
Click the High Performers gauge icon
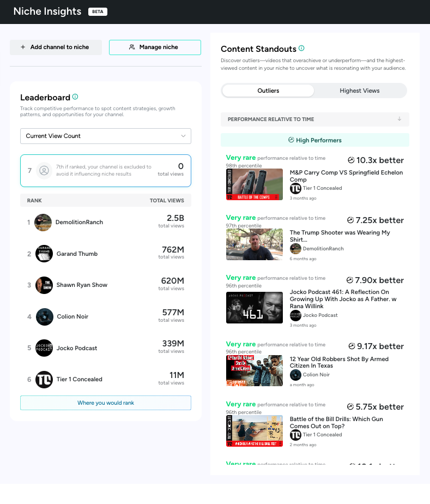(x=291, y=140)
